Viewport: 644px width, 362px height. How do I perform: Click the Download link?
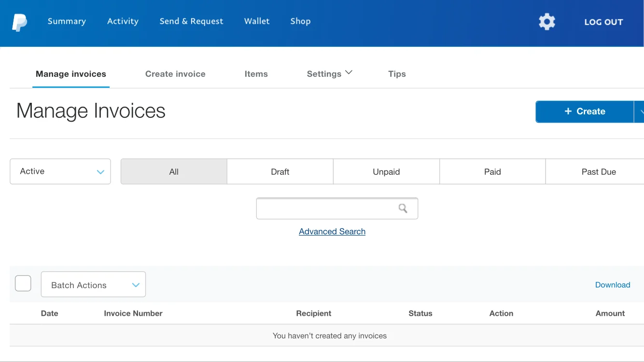(x=612, y=285)
